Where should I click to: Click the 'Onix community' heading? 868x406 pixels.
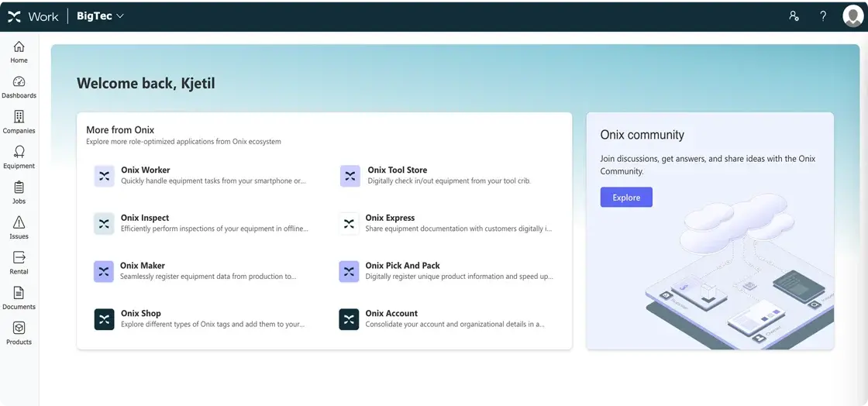[x=642, y=135]
